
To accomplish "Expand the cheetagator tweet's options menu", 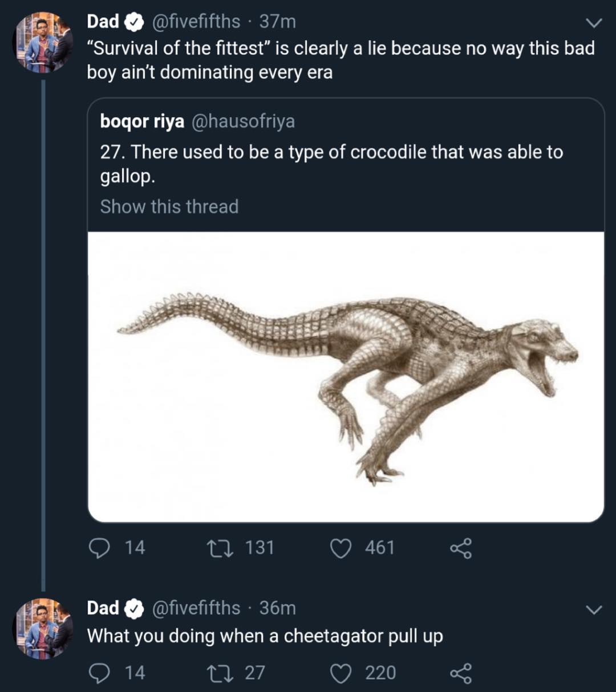I will 594,610.
